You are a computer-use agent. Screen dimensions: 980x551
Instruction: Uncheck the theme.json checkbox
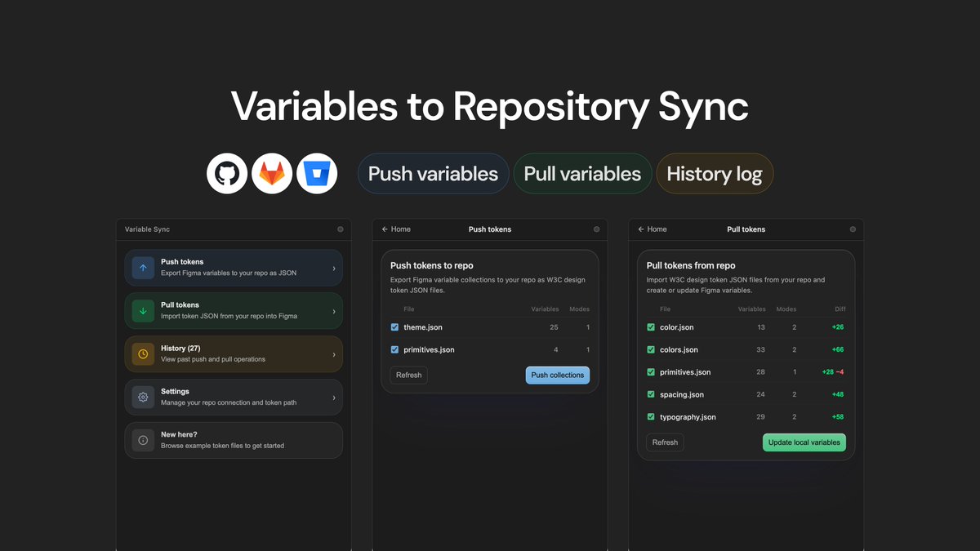(x=395, y=327)
